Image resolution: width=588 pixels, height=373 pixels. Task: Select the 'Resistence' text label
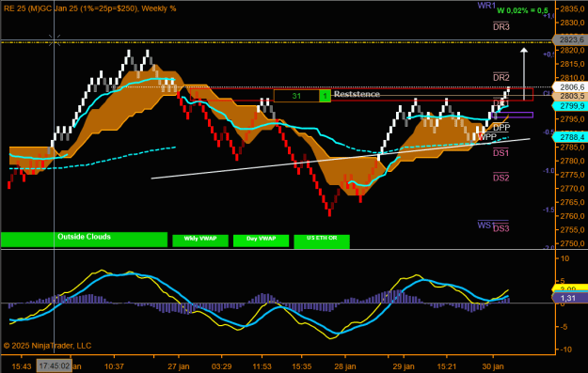(x=357, y=94)
